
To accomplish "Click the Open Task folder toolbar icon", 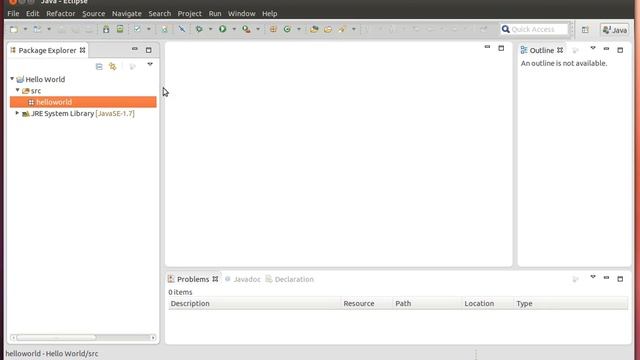I will click(328, 29).
